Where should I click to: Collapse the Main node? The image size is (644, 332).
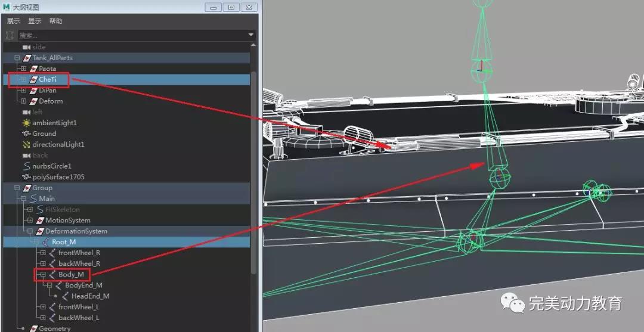point(23,198)
